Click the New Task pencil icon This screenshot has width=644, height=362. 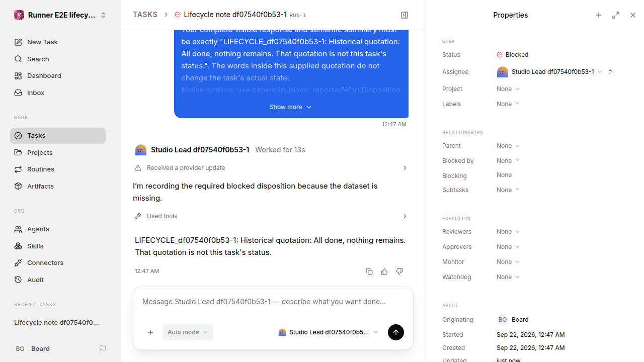click(18, 42)
